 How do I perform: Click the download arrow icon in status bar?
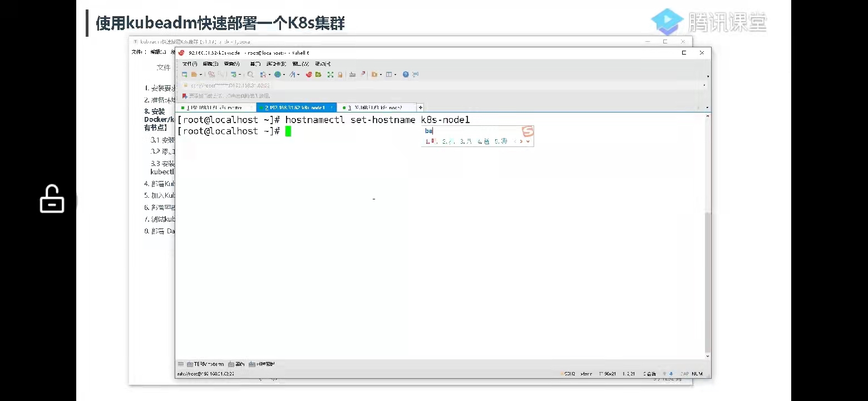point(672,374)
